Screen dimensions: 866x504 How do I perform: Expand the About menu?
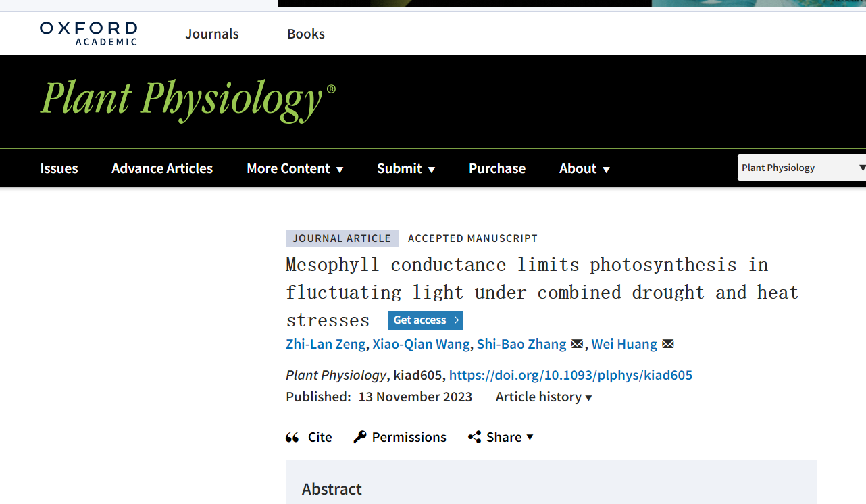pos(584,168)
